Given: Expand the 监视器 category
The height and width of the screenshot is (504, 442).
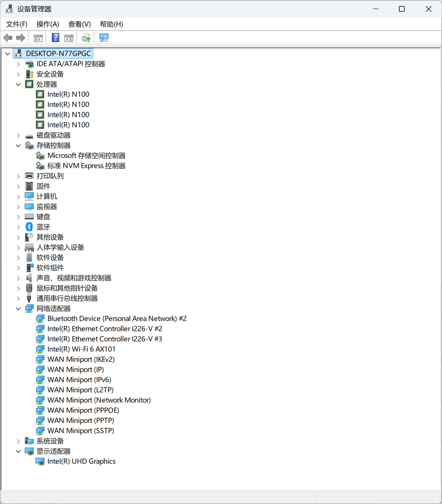Looking at the screenshot, I should pos(18,207).
